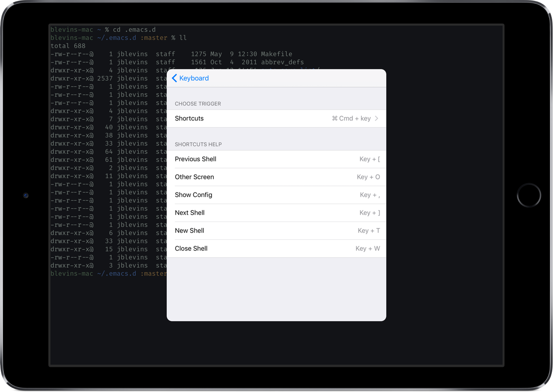The height and width of the screenshot is (392, 553).
Task: Select the Close Shell shortcut row
Action: pos(276,248)
